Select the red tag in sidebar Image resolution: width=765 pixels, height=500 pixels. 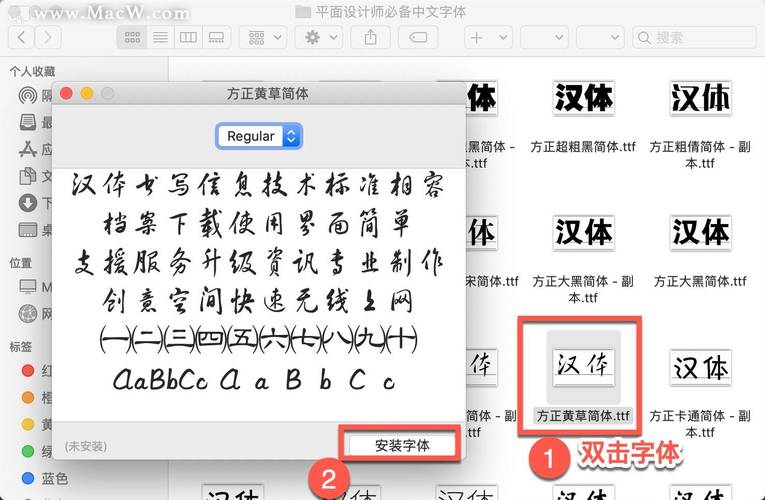click(x=28, y=371)
